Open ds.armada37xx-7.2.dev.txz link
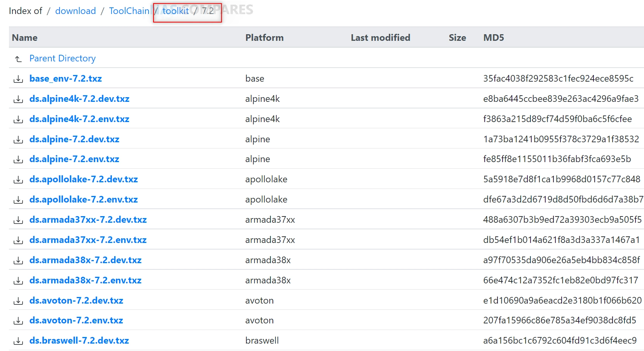The height and width of the screenshot is (351, 644). 88,220
